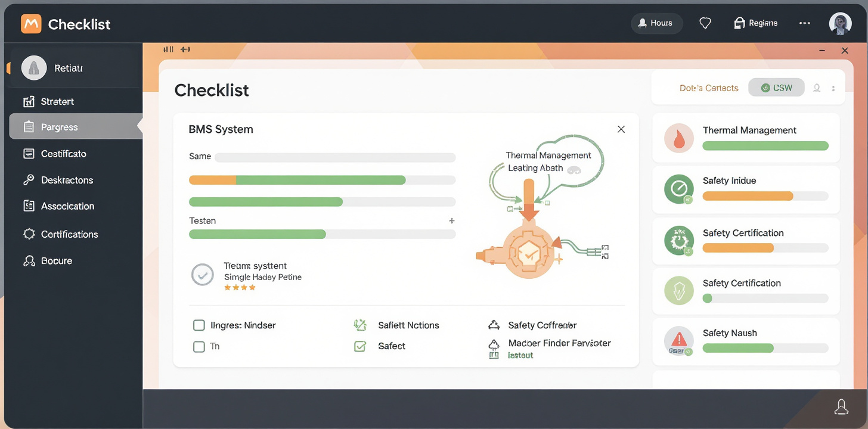Click the heart icon in top bar
This screenshot has width=868, height=429.
click(x=705, y=23)
